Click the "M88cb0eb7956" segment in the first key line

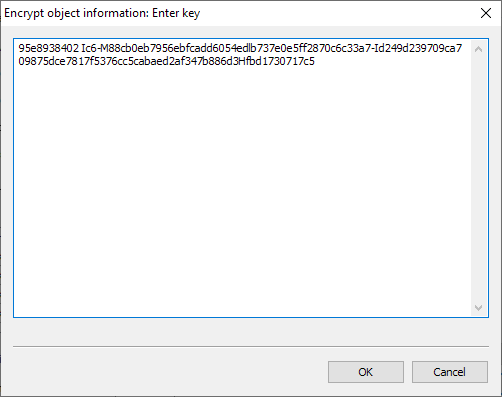(x=133, y=49)
